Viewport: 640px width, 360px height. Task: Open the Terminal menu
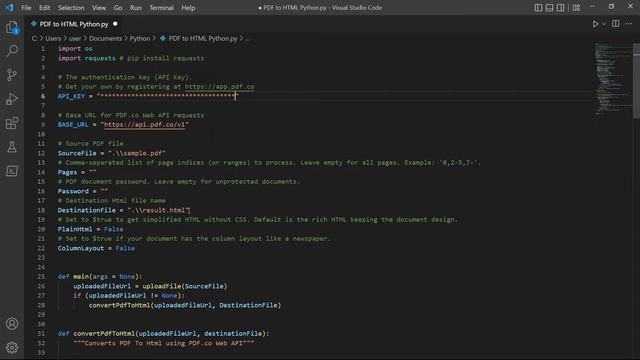coord(161,7)
